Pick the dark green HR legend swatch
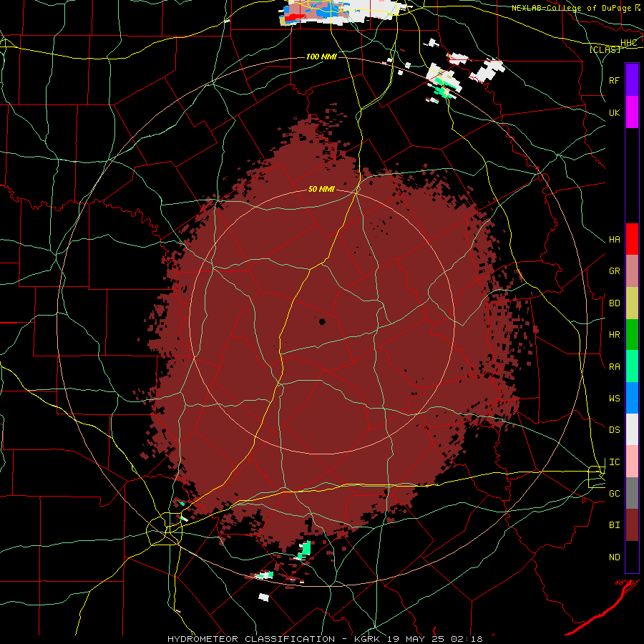The height and width of the screenshot is (644, 644). pyautogui.click(x=632, y=335)
